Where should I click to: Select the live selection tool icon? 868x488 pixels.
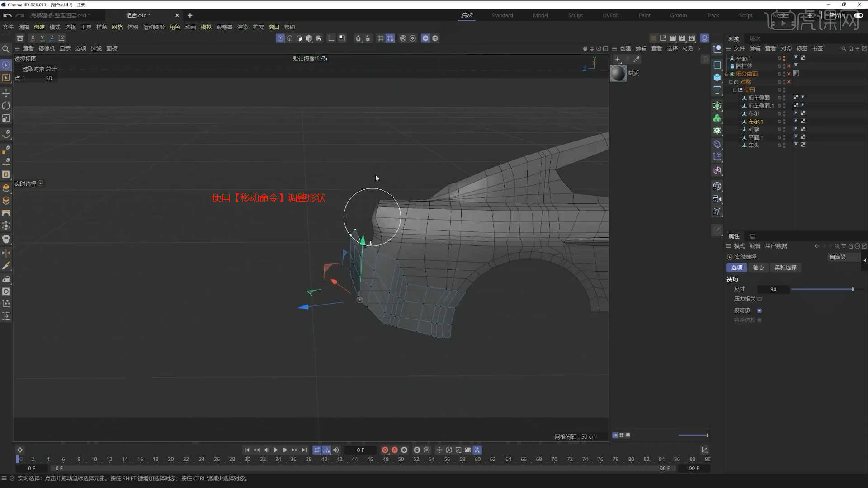(6, 66)
